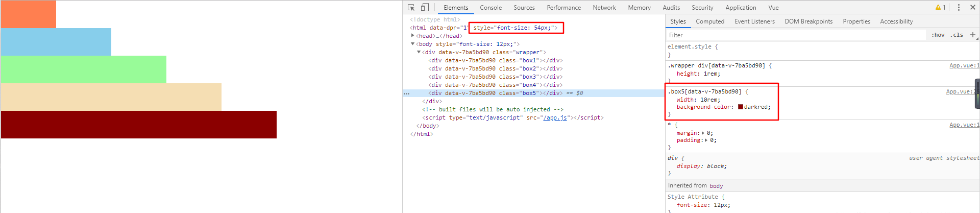Open the Security tab
Image resolution: width=980 pixels, height=213 pixels.
702,8
